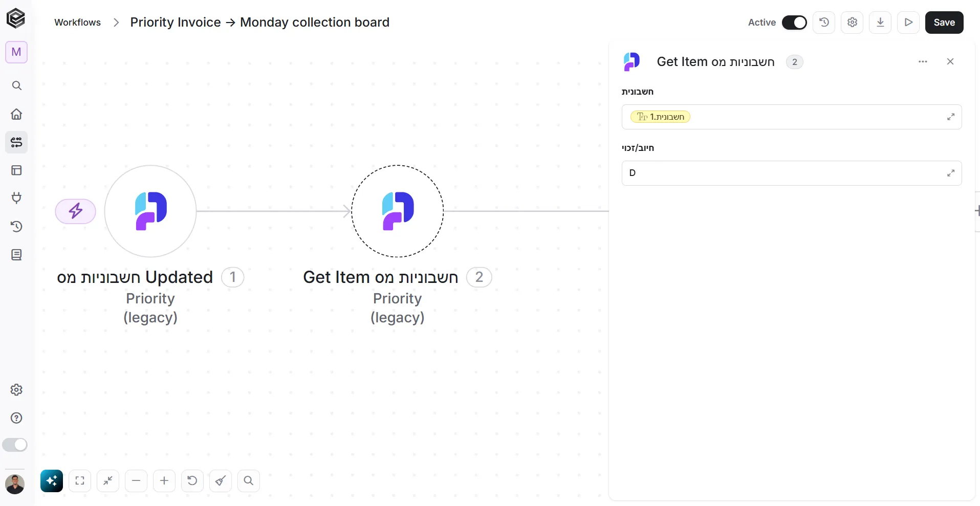Click the undo/reset arrow canvas button

192,481
